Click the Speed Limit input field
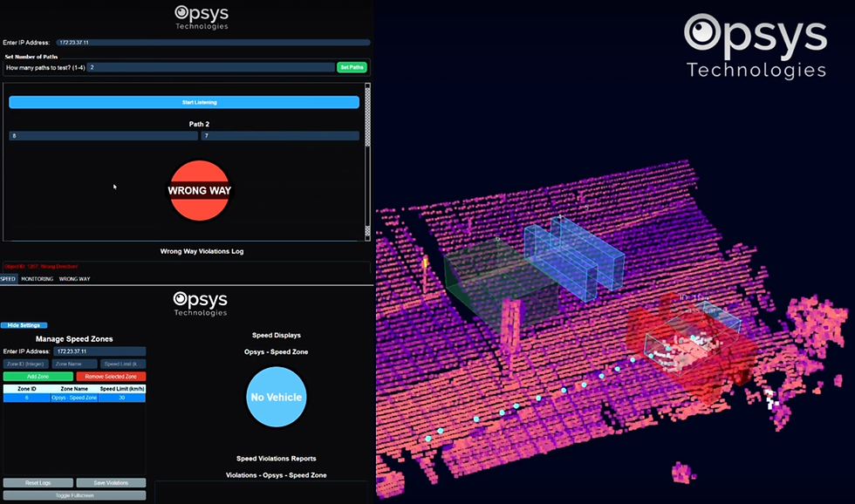Viewport: 855px width, 504px height. click(123, 364)
